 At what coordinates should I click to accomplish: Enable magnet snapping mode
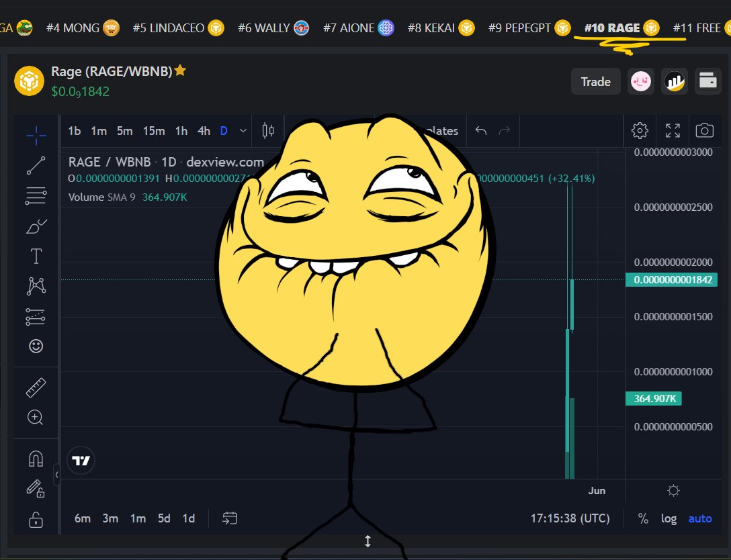click(x=35, y=458)
